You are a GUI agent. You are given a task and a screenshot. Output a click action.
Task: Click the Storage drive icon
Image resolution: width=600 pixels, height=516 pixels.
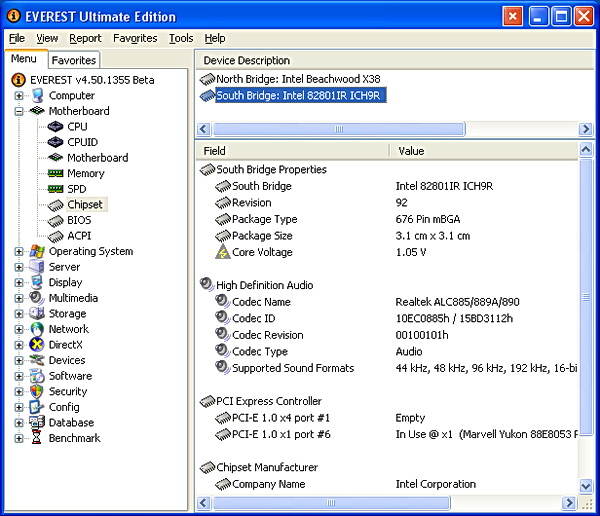(37, 314)
